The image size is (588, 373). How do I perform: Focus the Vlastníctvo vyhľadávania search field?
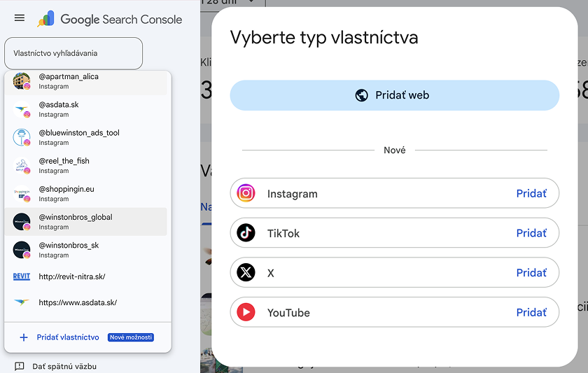pyautogui.click(x=73, y=53)
